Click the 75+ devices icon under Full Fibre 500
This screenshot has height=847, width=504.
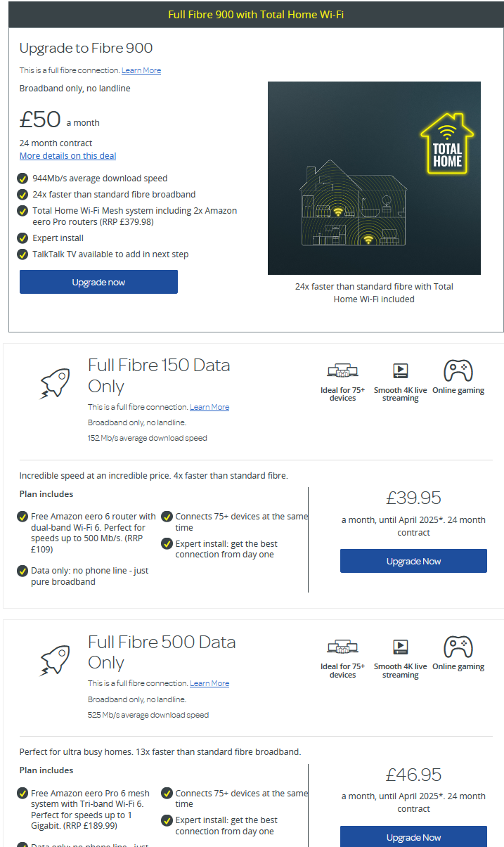342,645
